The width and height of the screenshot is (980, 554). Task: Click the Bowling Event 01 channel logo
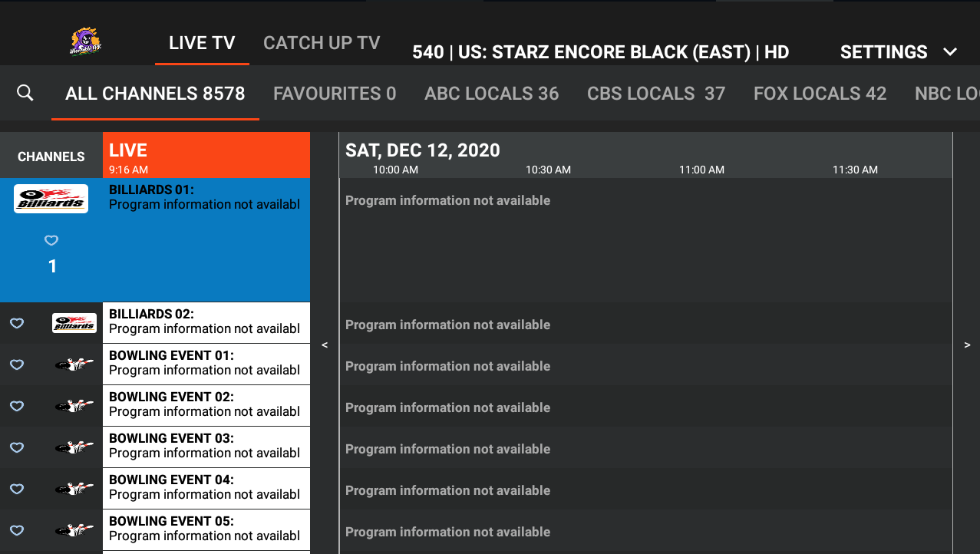point(74,364)
